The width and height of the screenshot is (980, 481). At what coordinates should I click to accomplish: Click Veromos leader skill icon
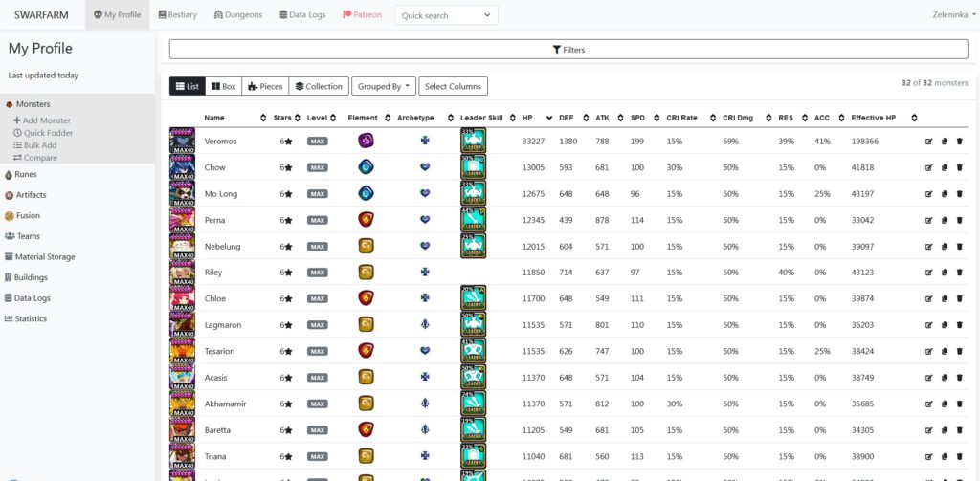pos(473,141)
